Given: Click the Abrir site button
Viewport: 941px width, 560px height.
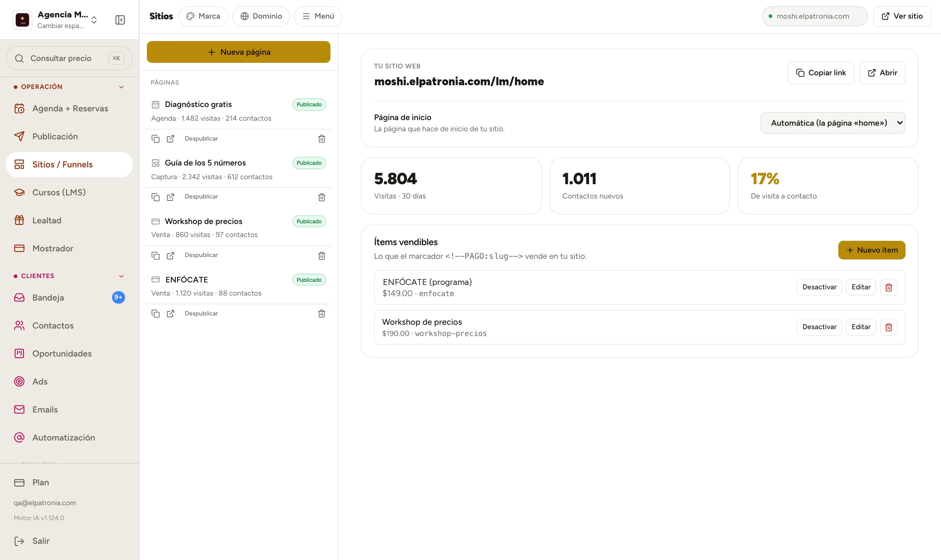Looking at the screenshot, I should [882, 73].
